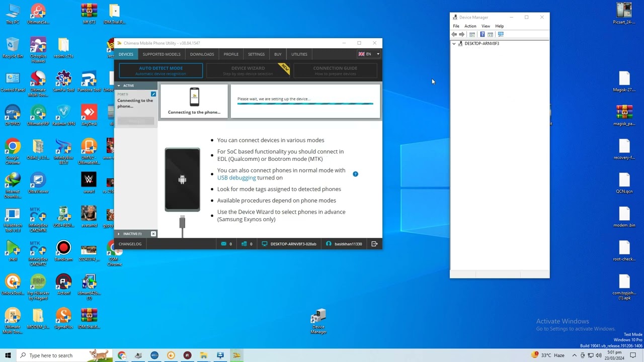The image size is (644, 362).
Task: Open the File menu in Device Manager
Action: coord(456,26)
